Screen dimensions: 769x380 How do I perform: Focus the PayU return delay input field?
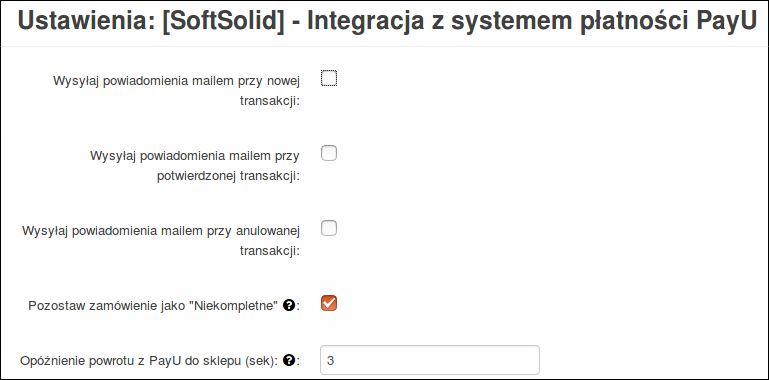point(430,360)
